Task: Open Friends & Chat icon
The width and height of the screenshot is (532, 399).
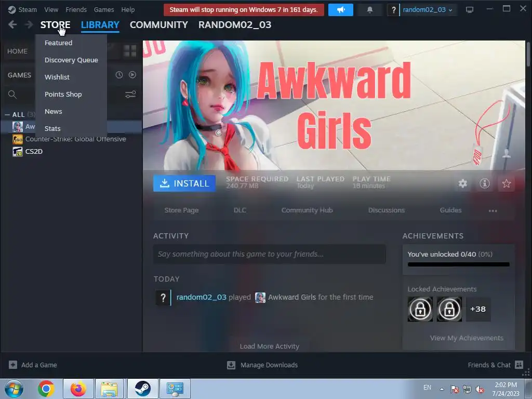Action: (x=519, y=365)
